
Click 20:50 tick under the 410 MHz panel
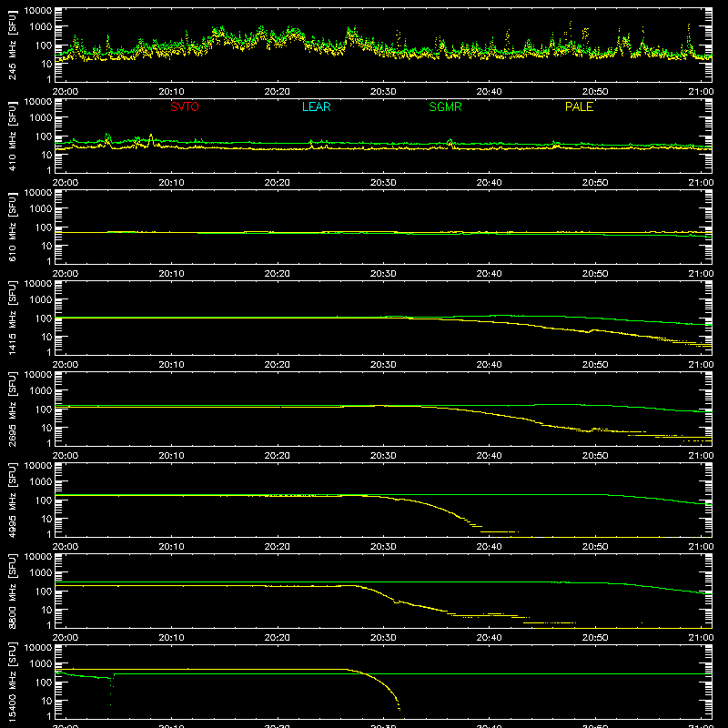click(595, 183)
